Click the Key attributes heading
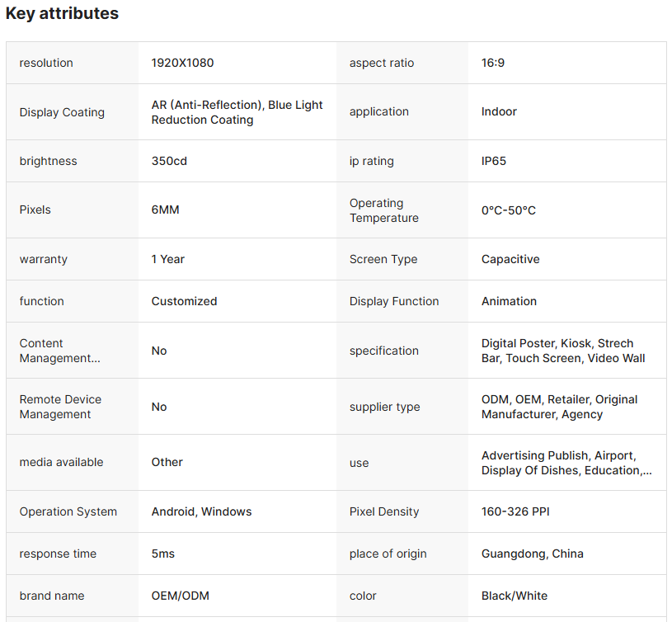672x622 pixels. pyautogui.click(x=62, y=14)
